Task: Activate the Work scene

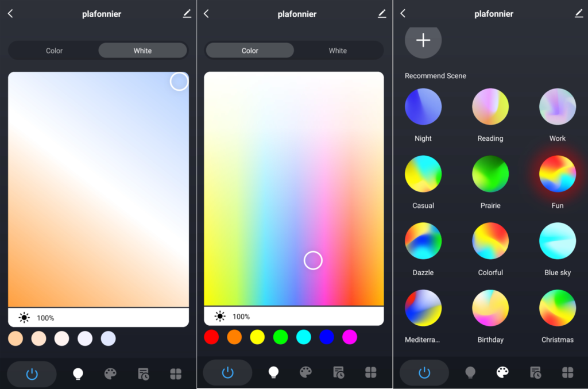Action: coord(557,106)
